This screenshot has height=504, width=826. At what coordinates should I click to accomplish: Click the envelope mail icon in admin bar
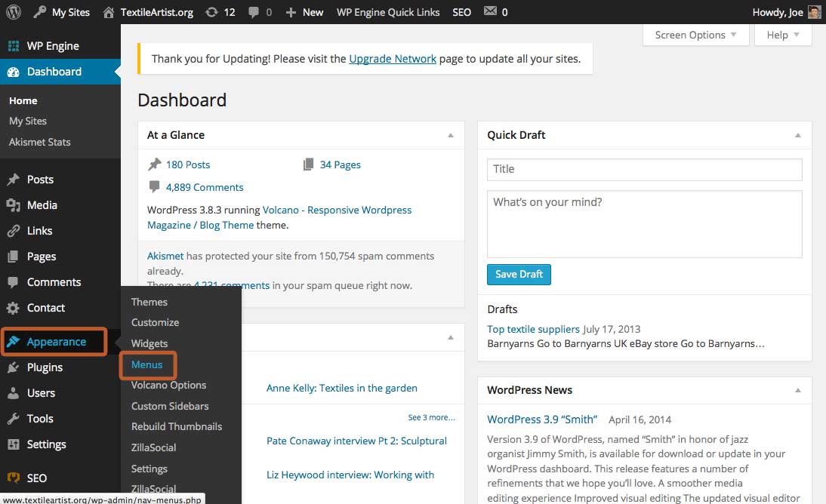(x=491, y=11)
